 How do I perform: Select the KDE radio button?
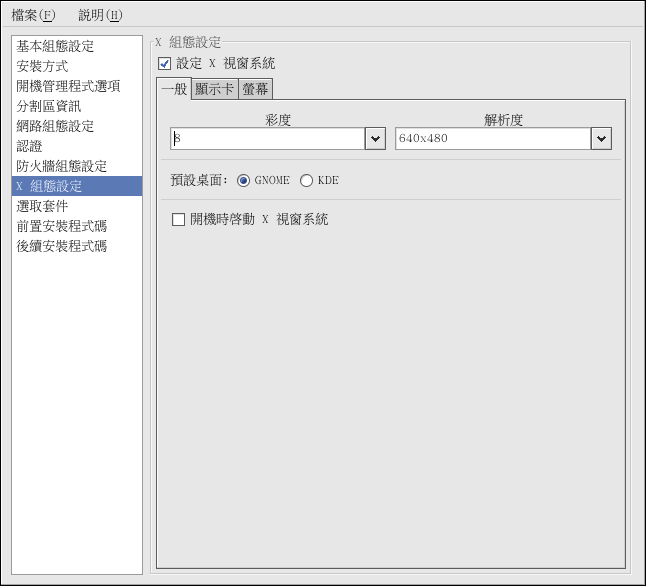coord(307,181)
